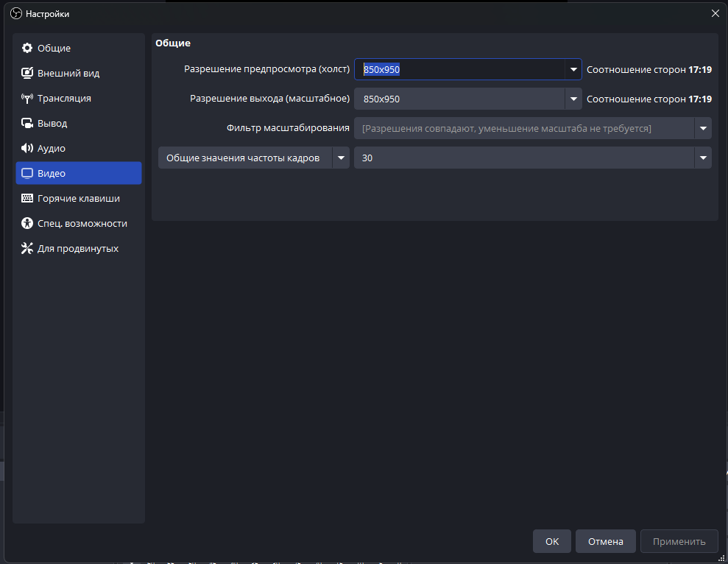Click the keyboard icon for Горячие клавиши

coord(27,199)
